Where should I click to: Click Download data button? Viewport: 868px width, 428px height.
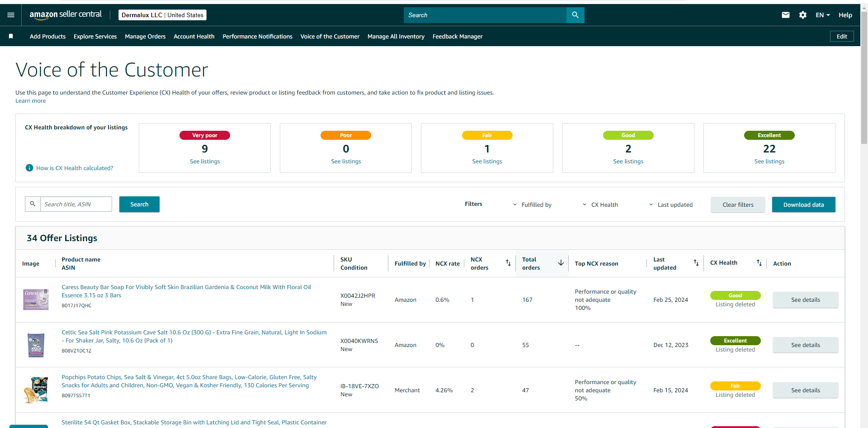(x=803, y=204)
